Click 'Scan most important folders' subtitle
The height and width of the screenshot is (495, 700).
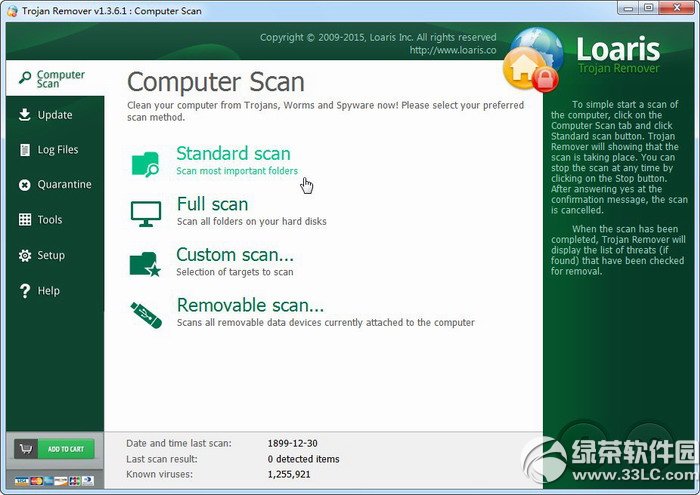point(237,171)
